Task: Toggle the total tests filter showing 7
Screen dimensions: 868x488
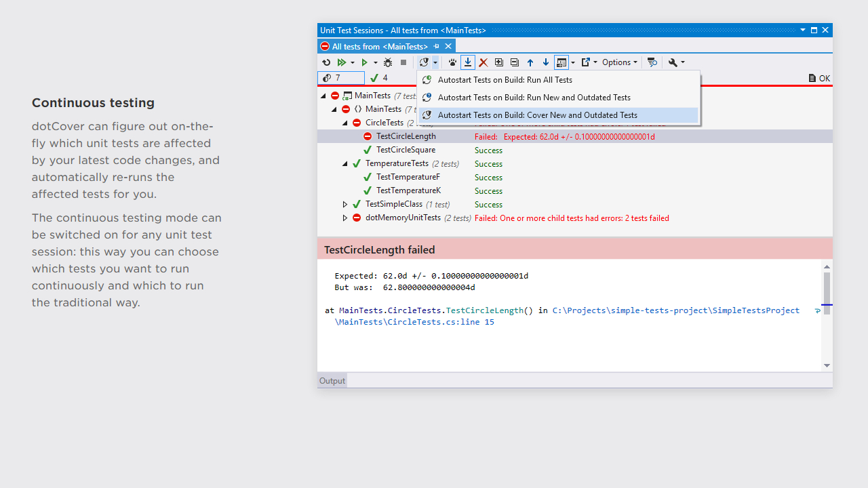Action: (340, 78)
